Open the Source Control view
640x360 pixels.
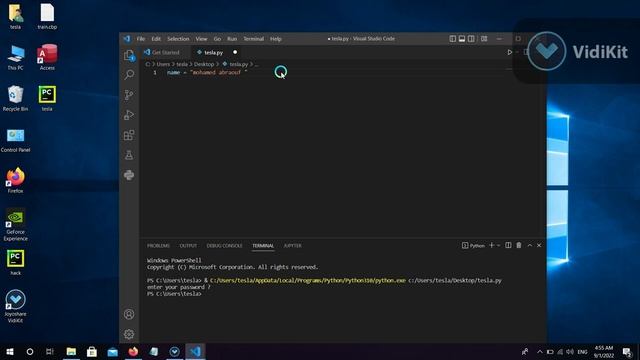pyautogui.click(x=129, y=95)
